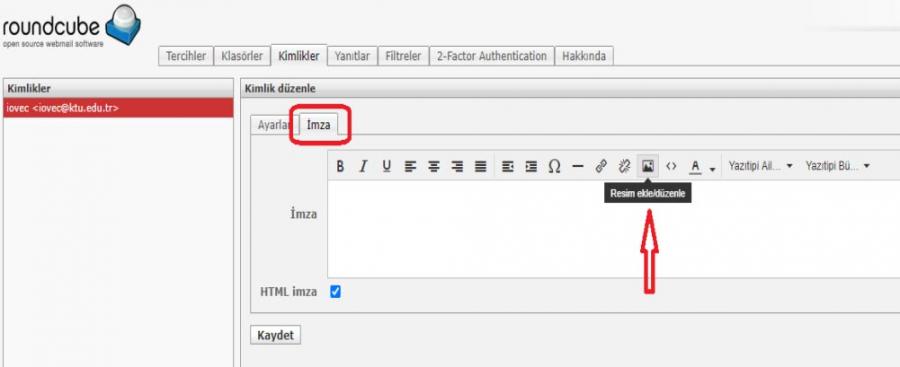Center align signature text
The image size is (900, 367).
(433, 167)
